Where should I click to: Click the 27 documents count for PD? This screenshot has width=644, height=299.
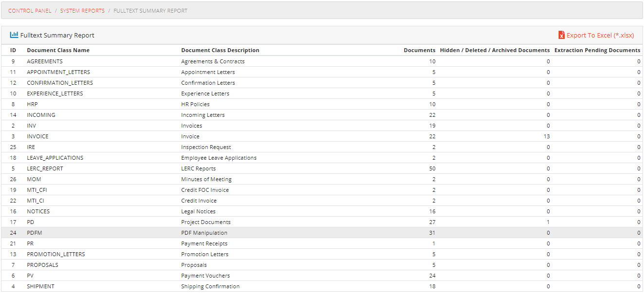[432, 222]
